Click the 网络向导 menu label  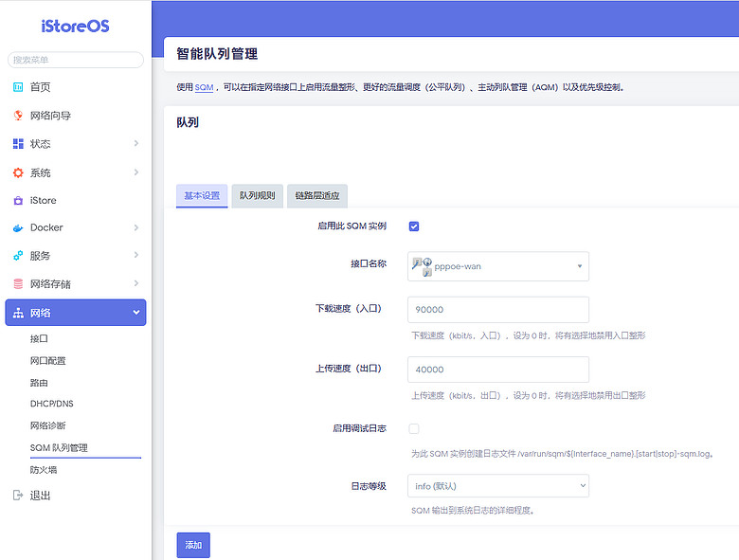50,116
